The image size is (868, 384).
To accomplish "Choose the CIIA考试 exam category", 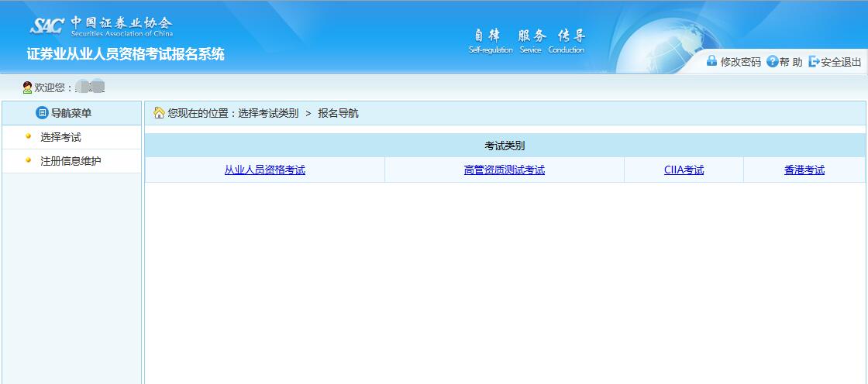I will click(x=684, y=170).
